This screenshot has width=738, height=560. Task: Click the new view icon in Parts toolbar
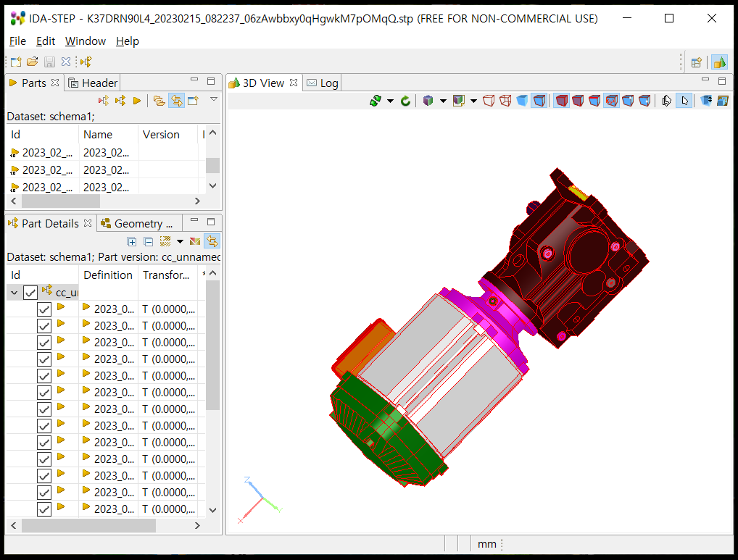[193, 101]
